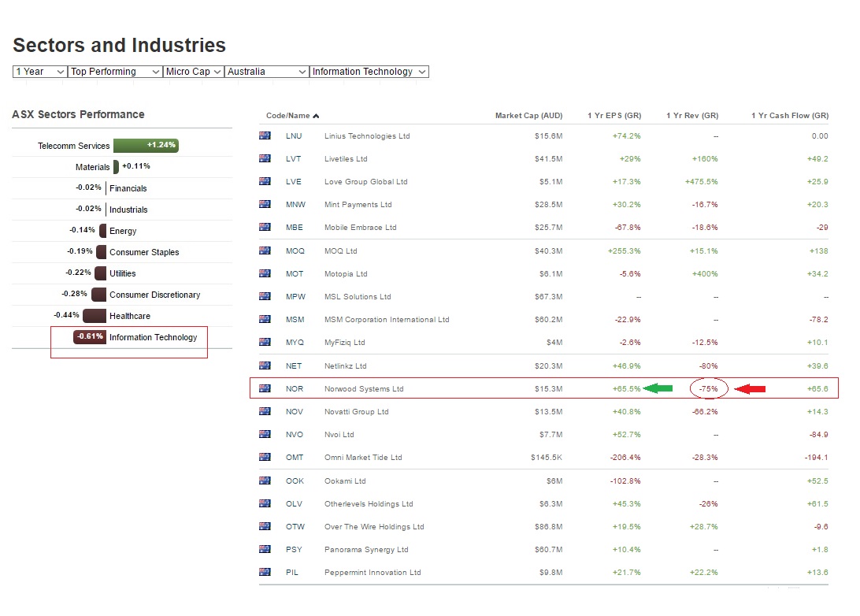Sort table by 1 Yr Cash Flow (GR)
The height and width of the screenshot is (616, 860).
click(x=790, y=116)
